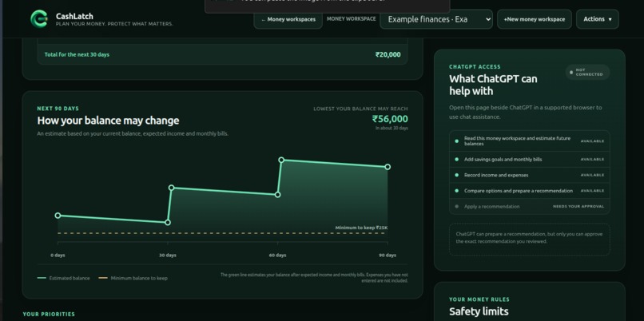Click the grey bullet beside Apply a recommendation

[x=457, y=207]
